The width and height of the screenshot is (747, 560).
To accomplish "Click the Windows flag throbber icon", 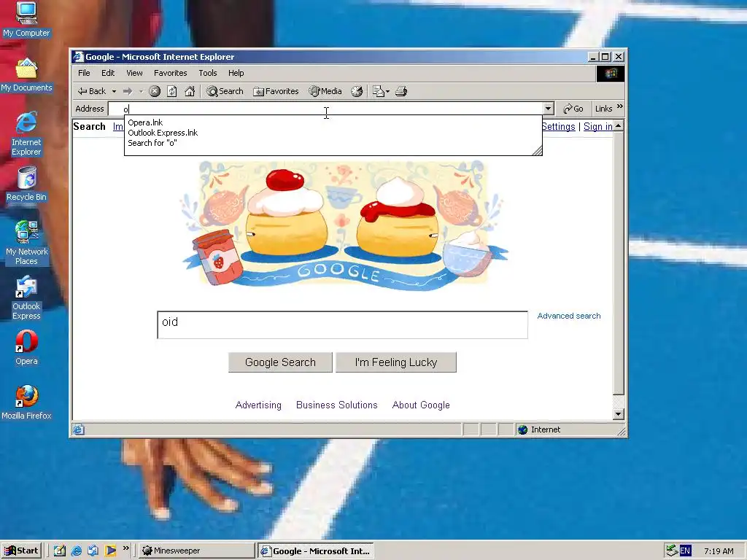I will click(611, 74).
